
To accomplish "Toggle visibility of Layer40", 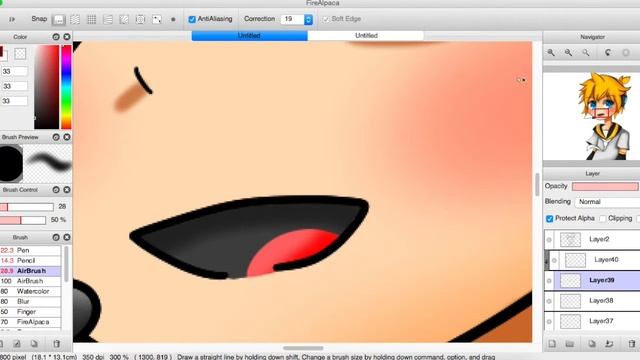I will pyautogui.click(x=554, y=260).
